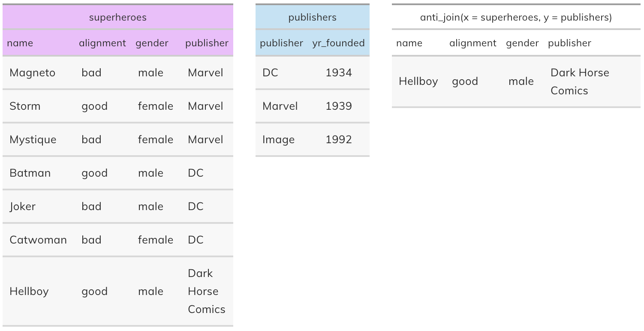
Task: Click Dark Horse Comics in result table
Action: (x=580, y=81)
